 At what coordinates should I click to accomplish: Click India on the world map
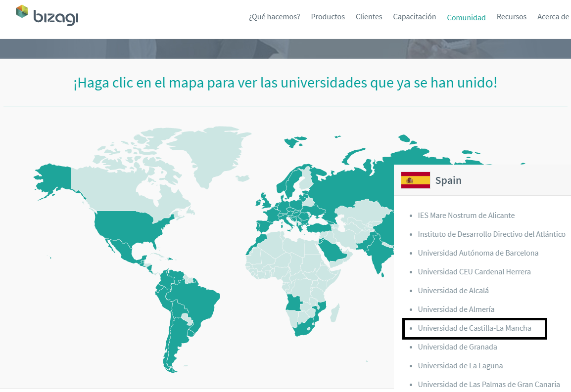(x=377, y=253)
